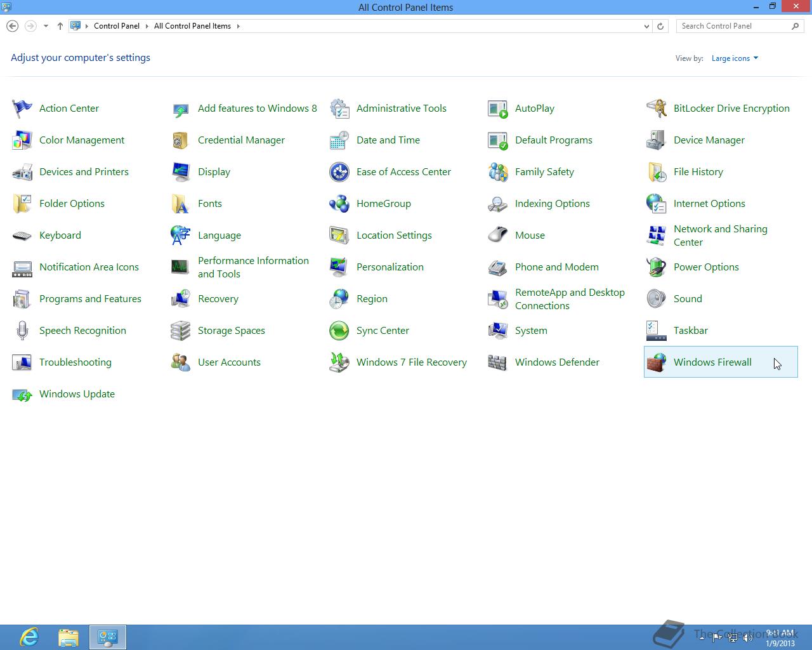Open Performance Information and Tools link
The width and height of the screenshot is (812, 650).
(x=253, y=267)
